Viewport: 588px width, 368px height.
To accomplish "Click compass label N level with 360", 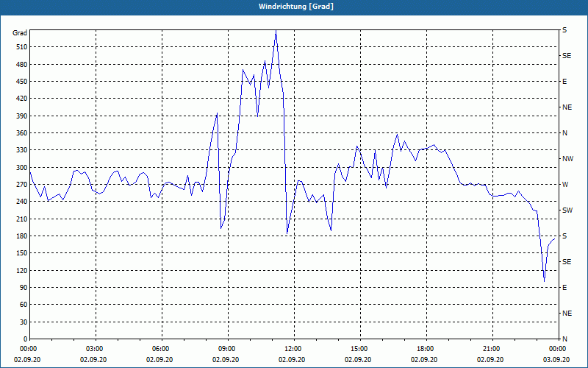I will (x=565, y=133).
